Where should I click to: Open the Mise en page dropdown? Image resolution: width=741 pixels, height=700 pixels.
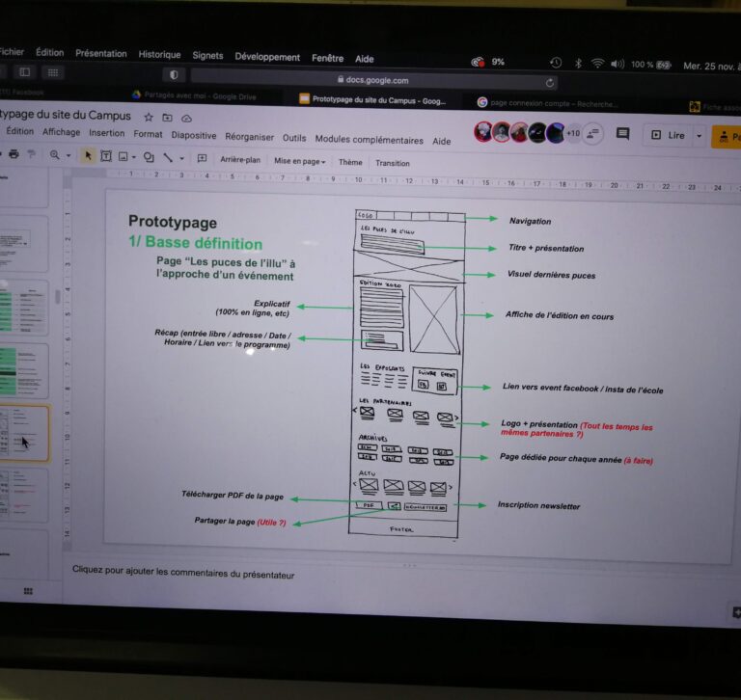point(299,162)
